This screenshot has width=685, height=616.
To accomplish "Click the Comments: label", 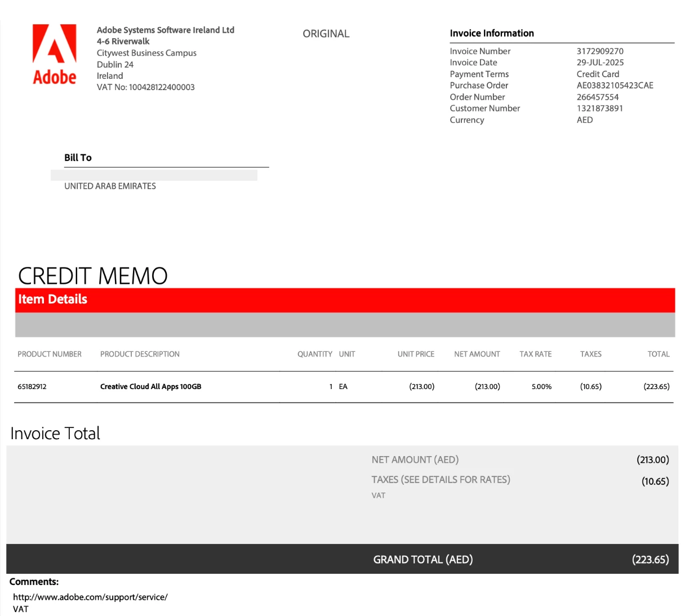I will point(34,582).
